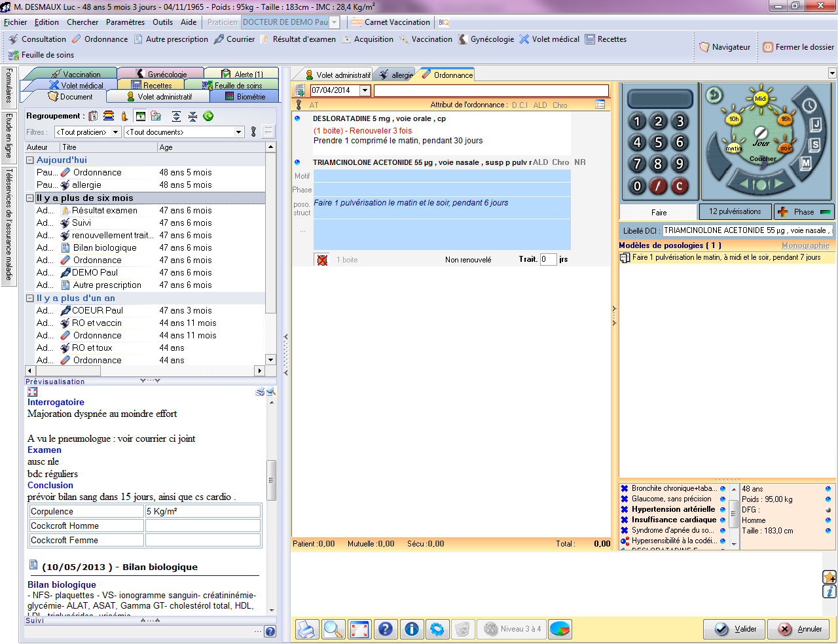Toggle ALD attribute on triamcinolone line
Viewport: 838px width, 644px height.
pyautogui.click(x=540, y=162)
